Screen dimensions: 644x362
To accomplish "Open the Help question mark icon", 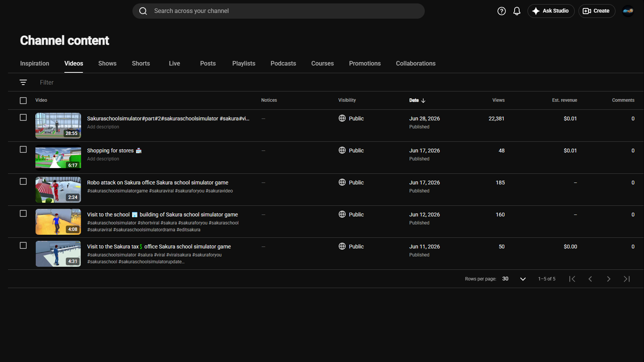I will coord(502,11).
